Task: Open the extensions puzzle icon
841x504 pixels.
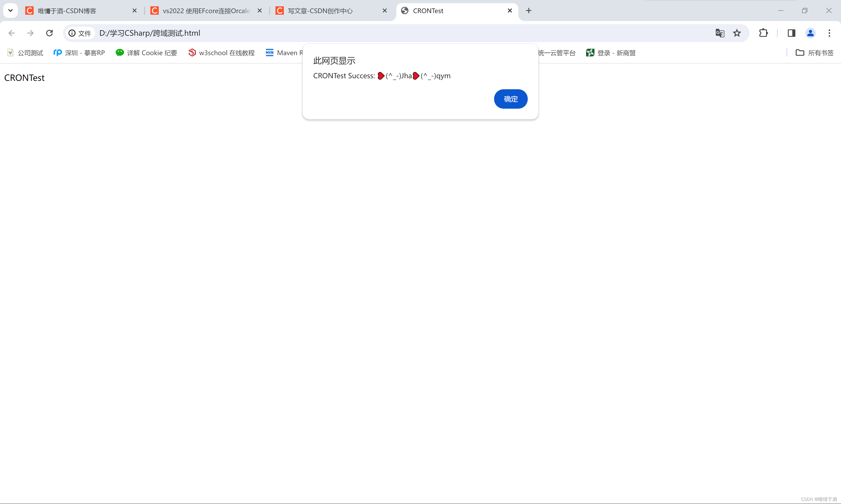Action: click(763, 33)
